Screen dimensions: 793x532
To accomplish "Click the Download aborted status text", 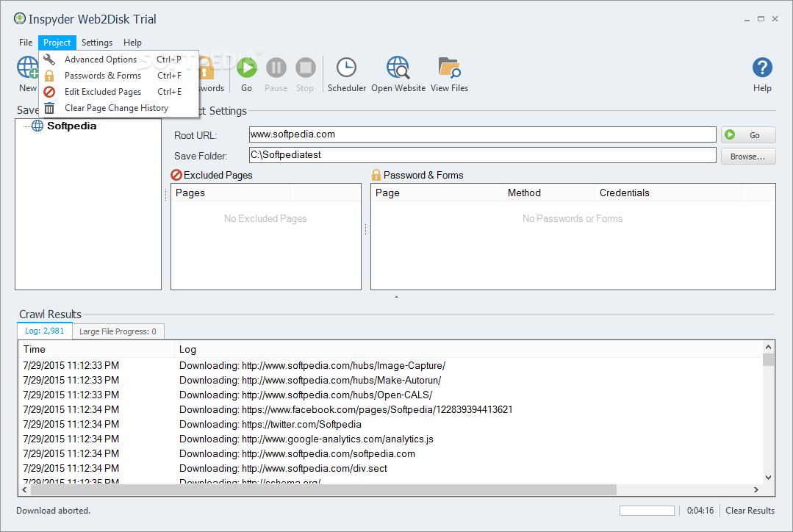I will coord(53,510).
